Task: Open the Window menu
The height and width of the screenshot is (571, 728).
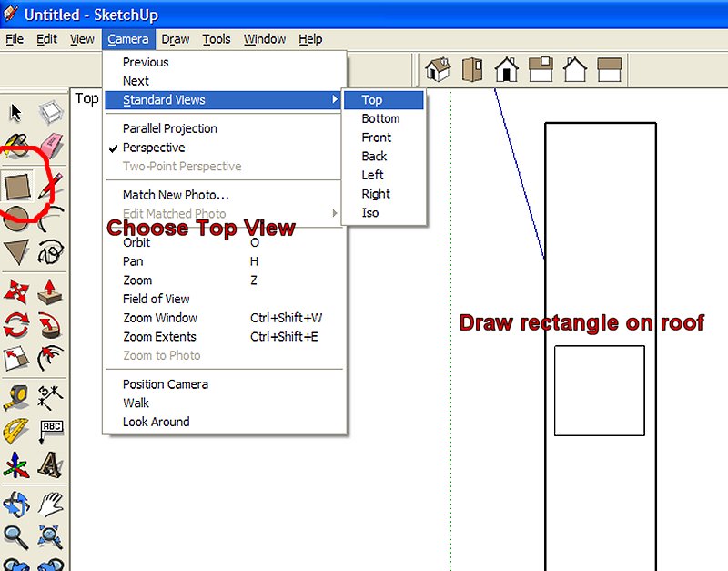Action: click(265, 39)
